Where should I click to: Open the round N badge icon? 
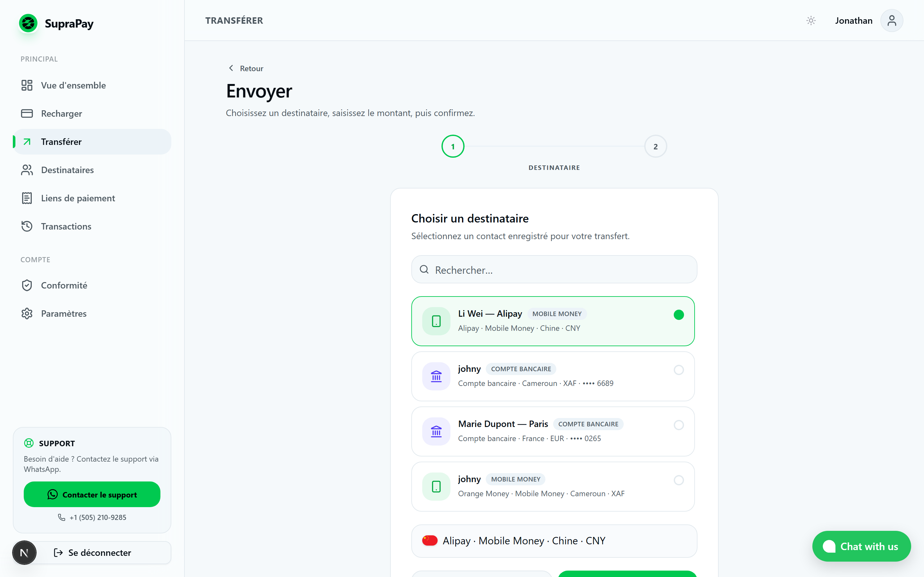[x=24, y=552]
